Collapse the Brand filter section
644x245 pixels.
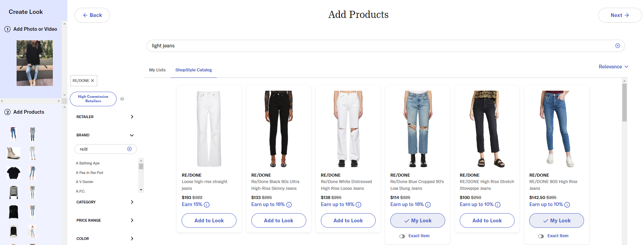(132, 135)
